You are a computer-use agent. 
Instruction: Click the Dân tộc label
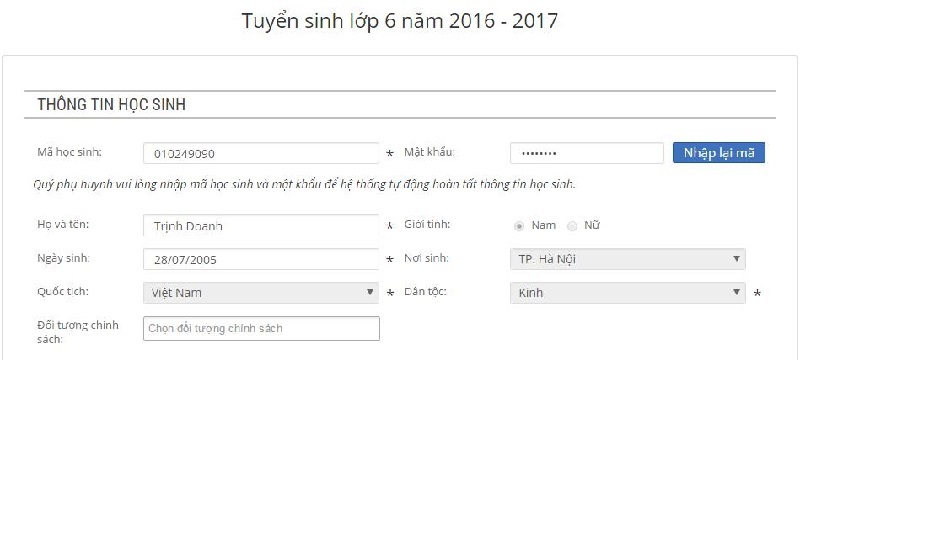click(425, 291)
